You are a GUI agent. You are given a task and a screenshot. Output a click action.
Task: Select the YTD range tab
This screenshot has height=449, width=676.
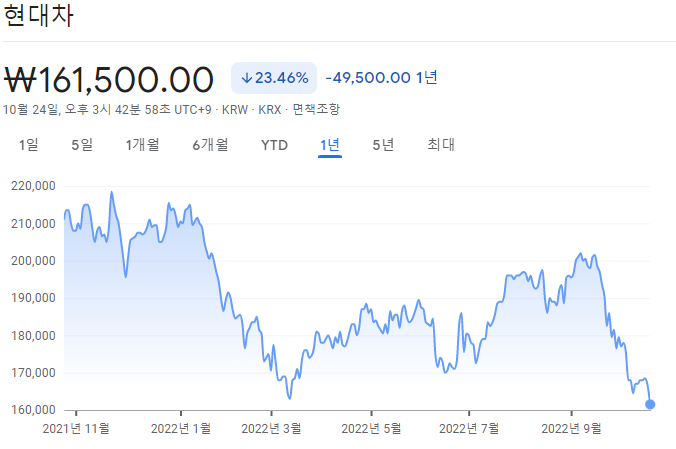click(274, 145)
